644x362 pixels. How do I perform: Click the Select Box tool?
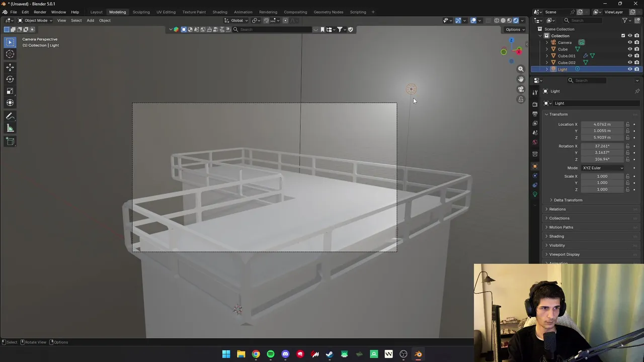tap(10, 42)
